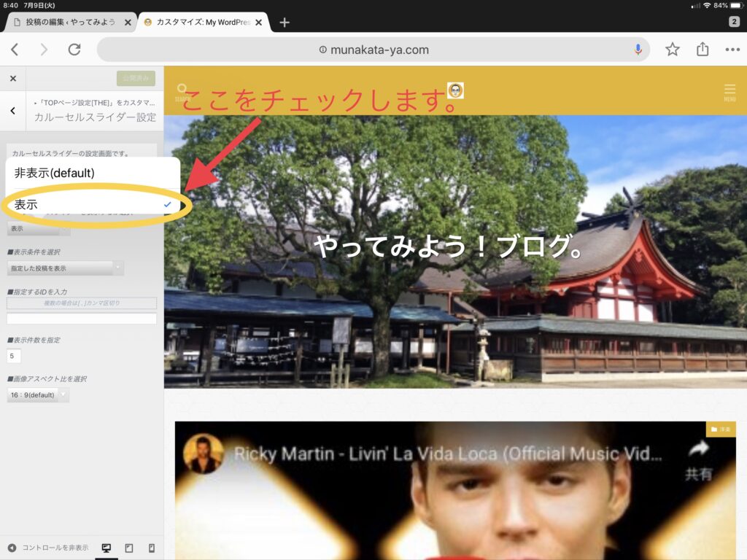Switch to the カスタマイズ: My WordPress tab
Screen dimensions: 747x560
pos(204,22)
